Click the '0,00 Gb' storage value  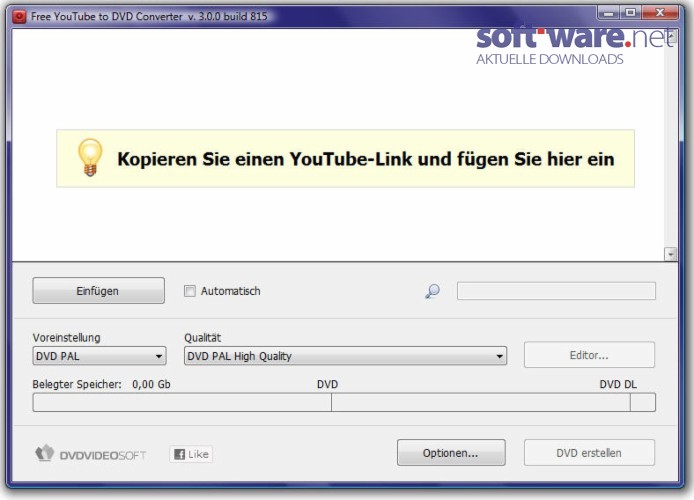pyautogui.click(x=151, y=384)
